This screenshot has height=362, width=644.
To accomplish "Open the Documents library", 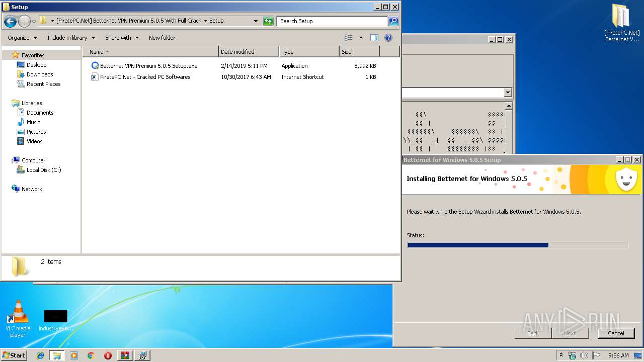I will tap(40, 113).
